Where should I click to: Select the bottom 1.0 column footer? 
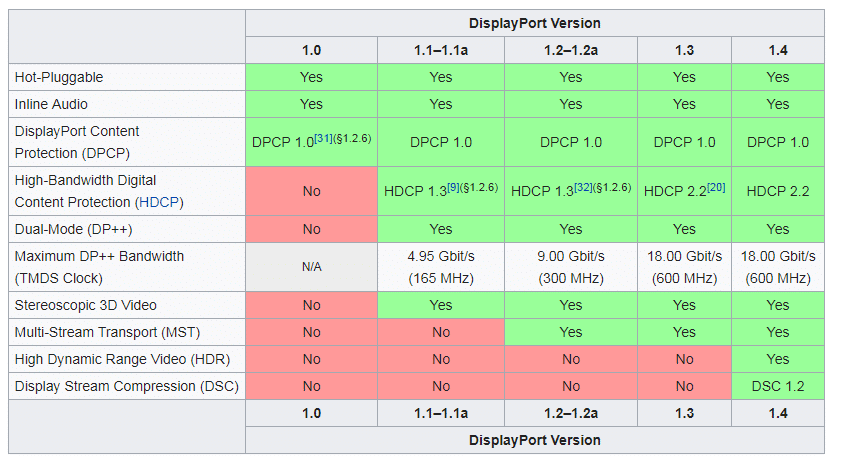(x=311, y=413)
